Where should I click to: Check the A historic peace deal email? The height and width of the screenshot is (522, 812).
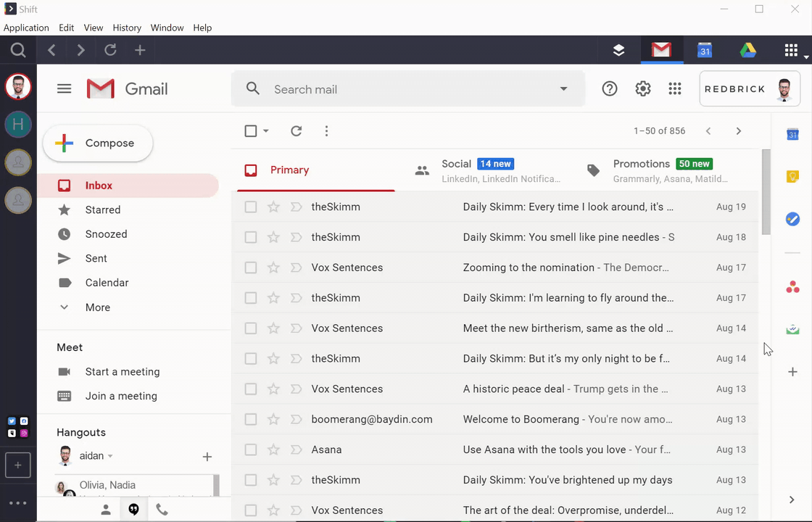pyautogui.click(x=251, y=389)
